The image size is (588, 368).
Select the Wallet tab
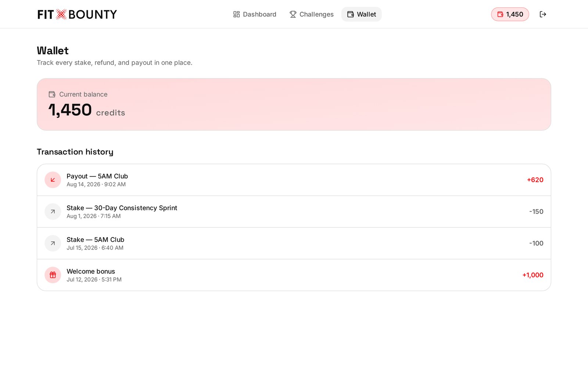[x=362, y=14]
